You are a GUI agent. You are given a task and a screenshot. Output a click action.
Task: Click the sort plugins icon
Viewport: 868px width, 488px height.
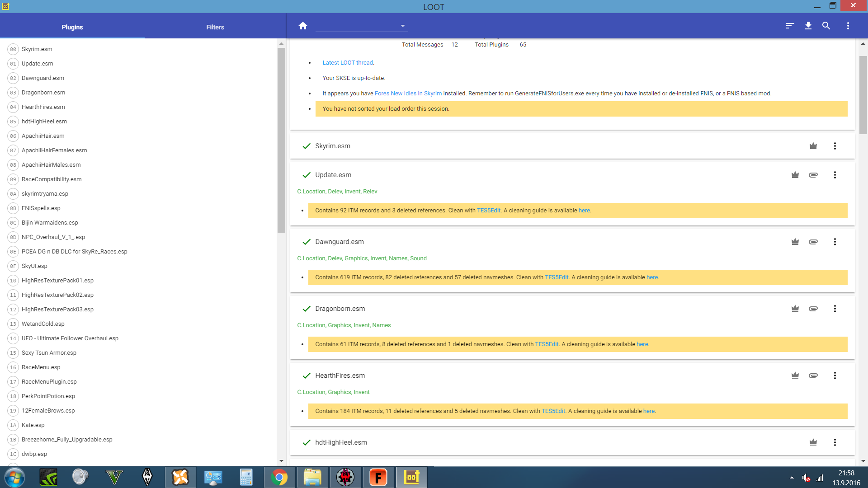(x=790, y=26)
